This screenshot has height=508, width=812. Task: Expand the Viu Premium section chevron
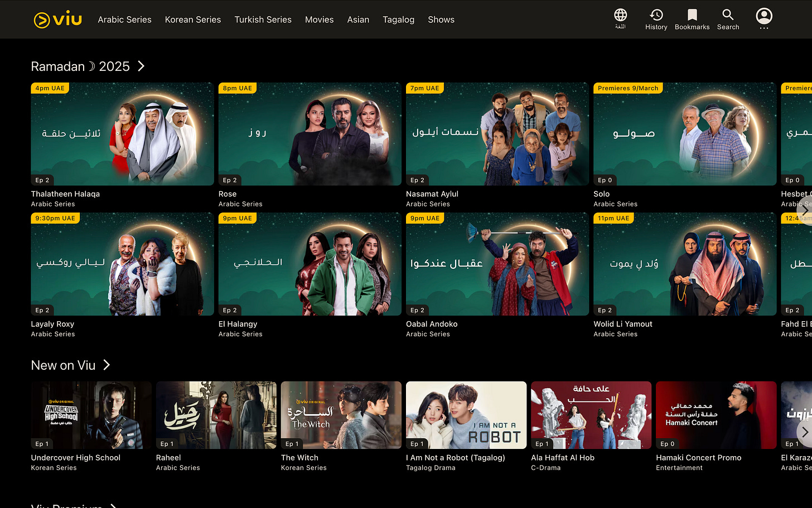pos(113,506)
